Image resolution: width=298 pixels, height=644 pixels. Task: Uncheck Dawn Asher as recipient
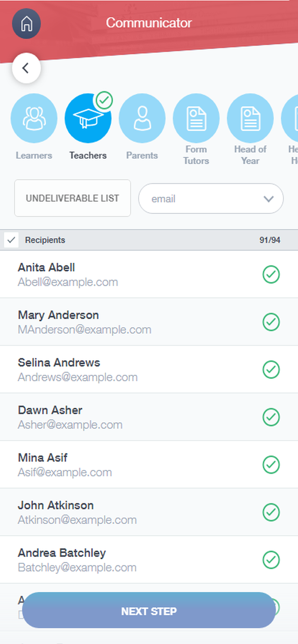pyautogui.click(x=271, y=417)
